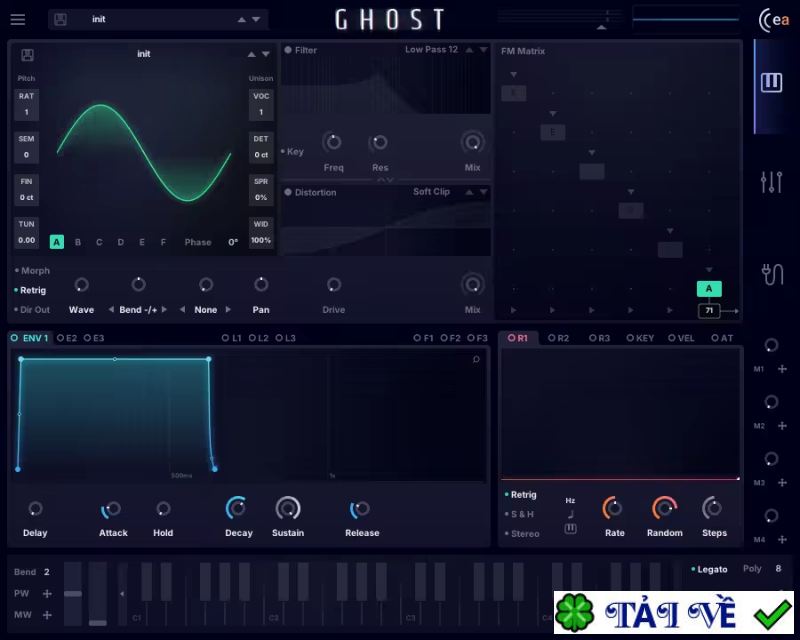Click the save preset disk icon
The image size is (800, 640).
tap(60, 19)
